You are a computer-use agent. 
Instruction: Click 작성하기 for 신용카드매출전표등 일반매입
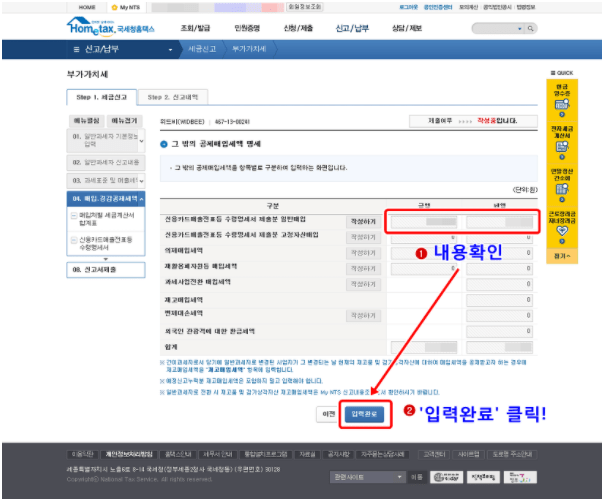363,222
